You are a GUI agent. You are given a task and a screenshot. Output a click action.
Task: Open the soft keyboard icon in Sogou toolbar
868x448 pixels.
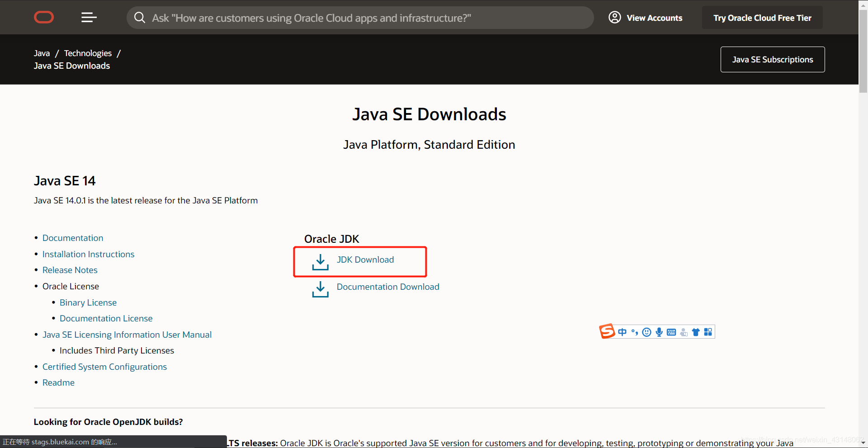(671, 332)
